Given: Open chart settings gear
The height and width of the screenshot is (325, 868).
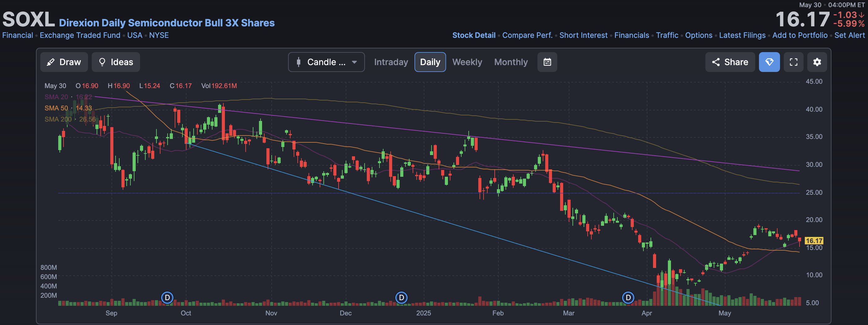Looking at the screenshot, I should click(817, 62).
